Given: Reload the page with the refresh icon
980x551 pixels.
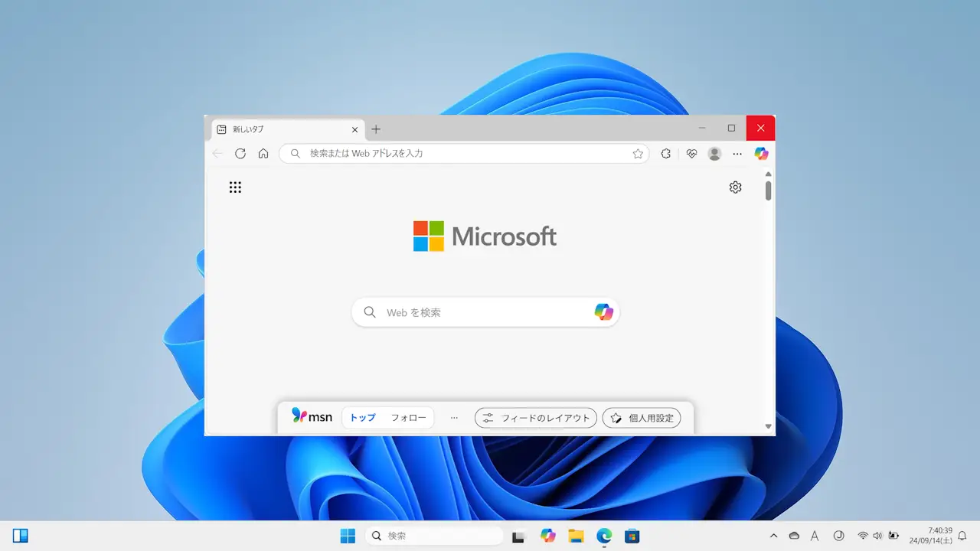Looking at the screenshot, I should click(x=240, y=153).
